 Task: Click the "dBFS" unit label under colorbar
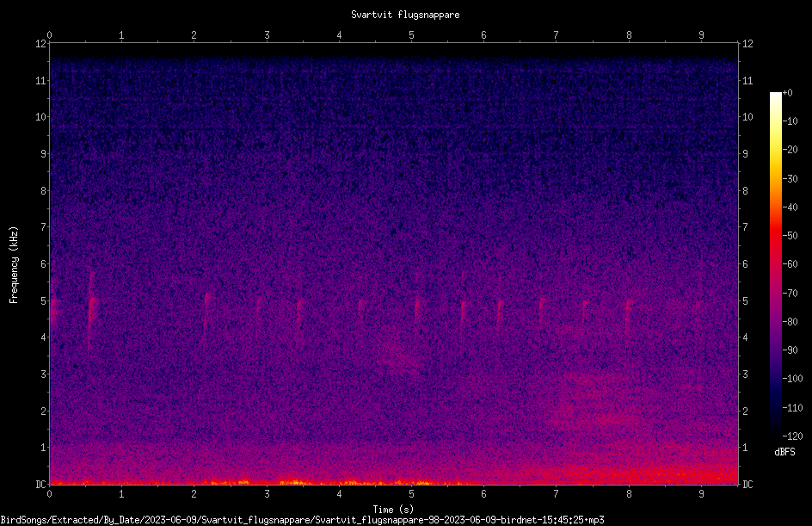pos(784,452)
